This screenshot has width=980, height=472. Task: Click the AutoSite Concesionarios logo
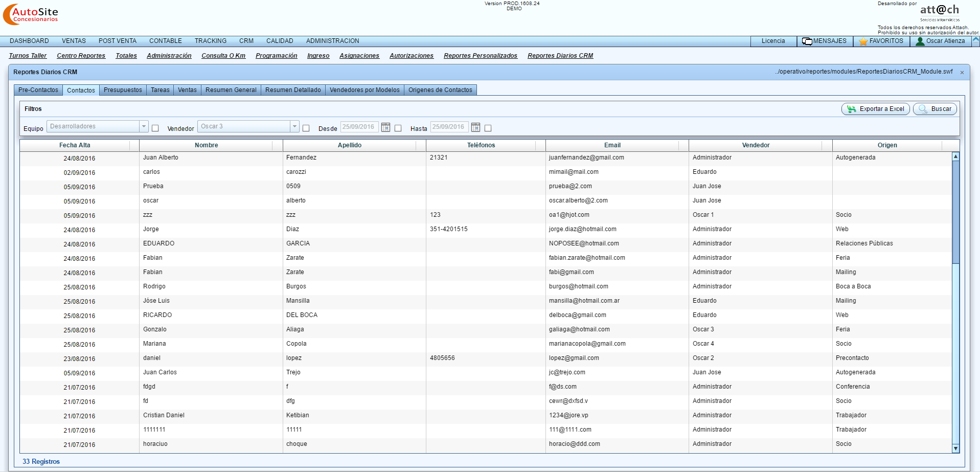pos(31,14)
